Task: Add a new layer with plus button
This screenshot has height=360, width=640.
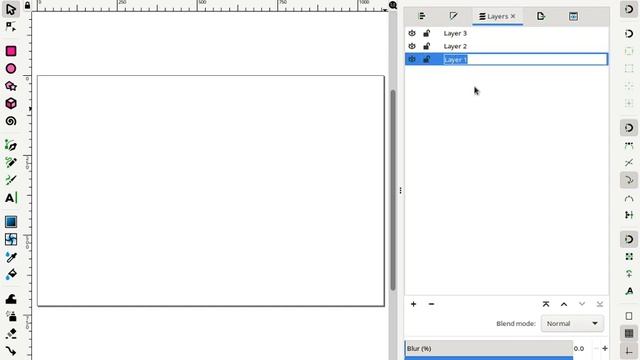Action: [x=413, y=304]
